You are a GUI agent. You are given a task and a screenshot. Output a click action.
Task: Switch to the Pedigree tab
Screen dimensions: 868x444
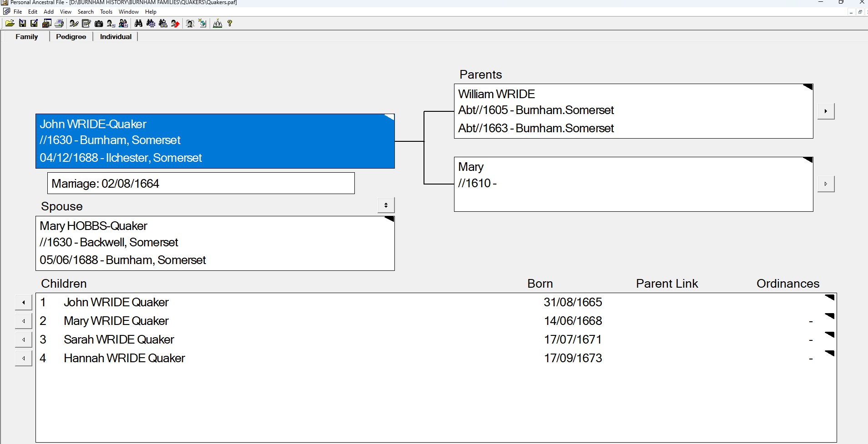(x=71, y=37)
